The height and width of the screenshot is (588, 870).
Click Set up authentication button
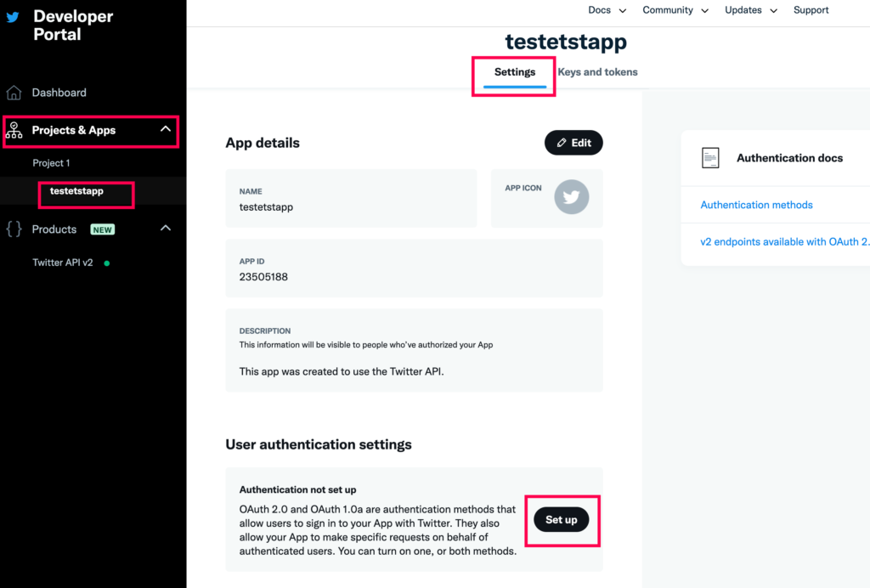coord(561,519)
